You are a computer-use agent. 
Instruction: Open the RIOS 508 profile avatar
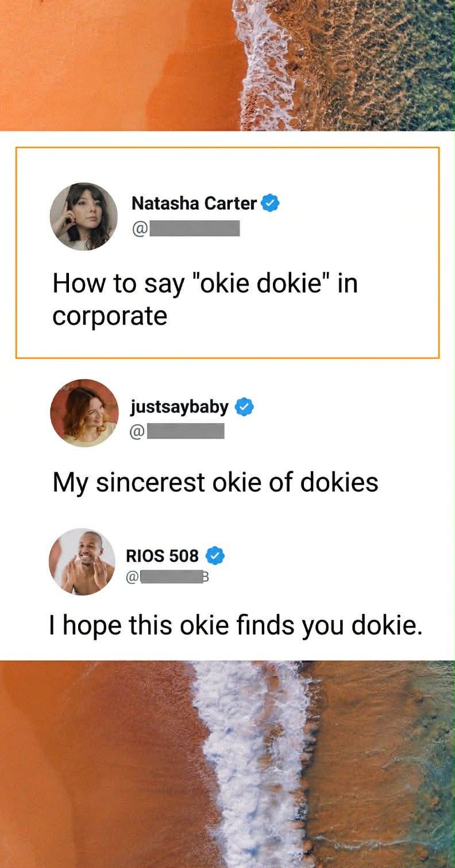point(82,562)
